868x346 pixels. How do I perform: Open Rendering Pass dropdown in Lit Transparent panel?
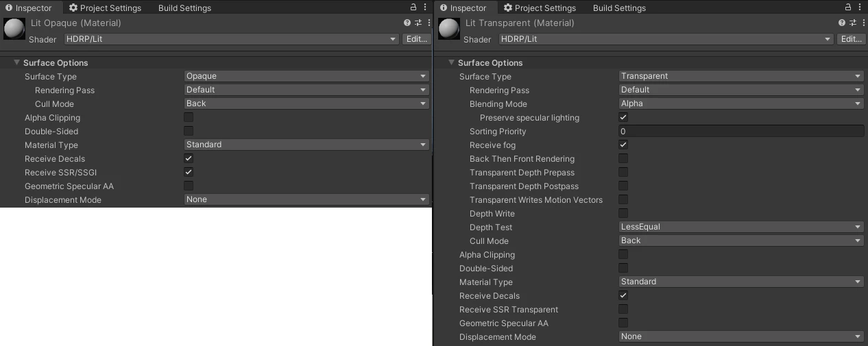741,90
